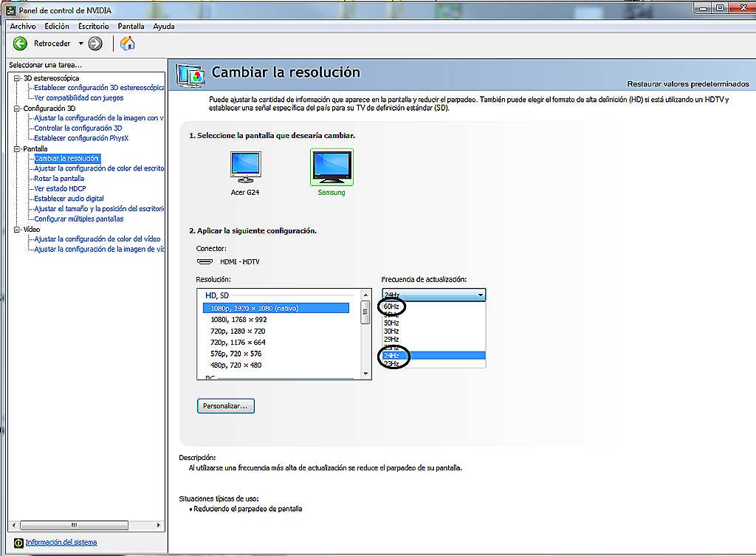Click task pane horizontal scrollbar thumb
Image resolution: width=756 pixels, height=556 pixels.
point(75,525)
